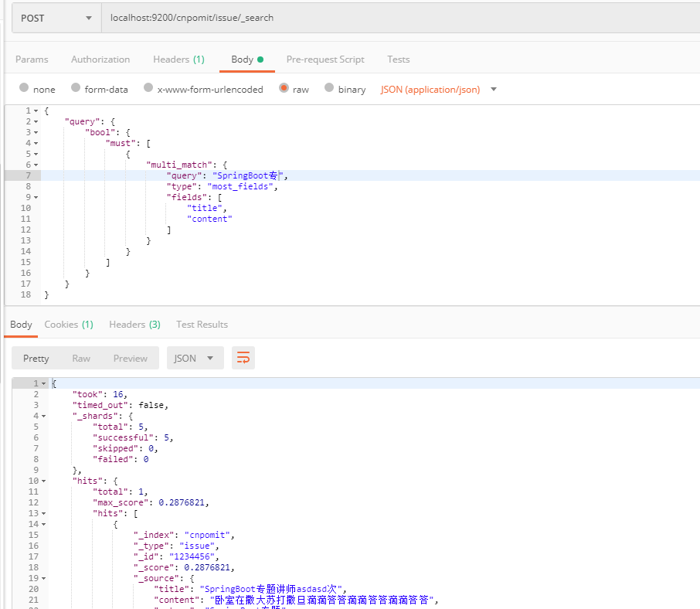Viewport: 700px width, 609px height.
Task: Click the "title" field entry in request
Action: pyautogui.click(x=205, y=208)
